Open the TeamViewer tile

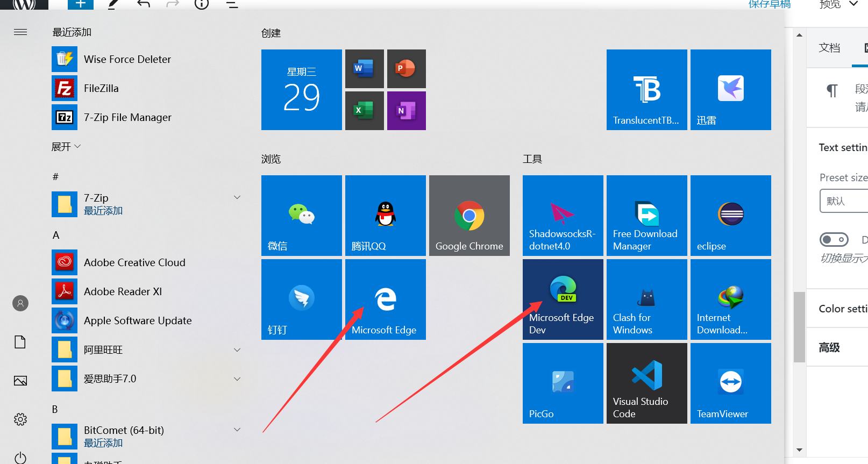coord(731,383)
